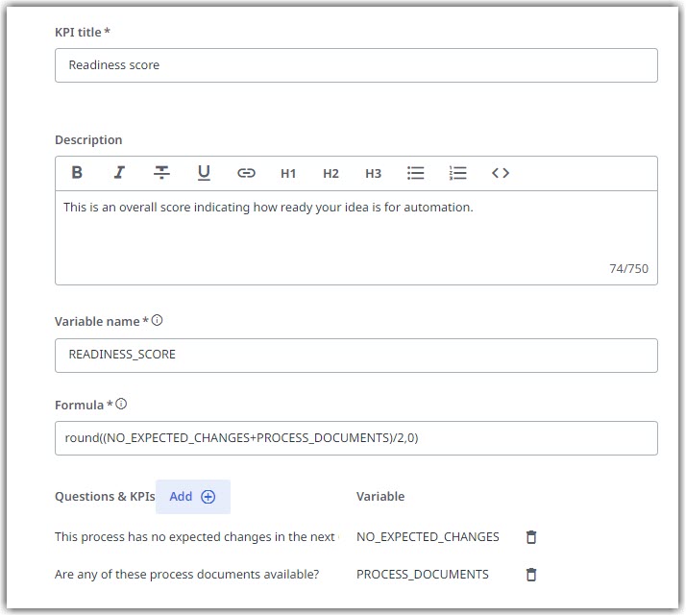This screenshot has height=616, width=686.
Task: Delete the PROCESS_DOCUMENTS variable row
Action: point(531,575)
